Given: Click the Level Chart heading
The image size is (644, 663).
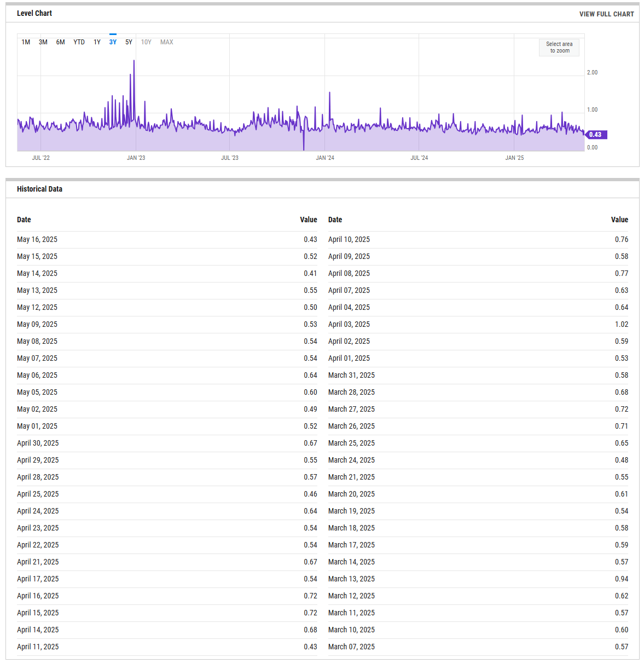Looking at the screenshot, I should [34, 13].
